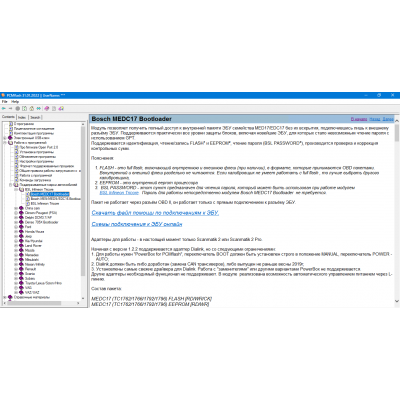This screenshot has width=400, height=400.
Task: Click the PCMFlash app icon in title bar
Action: pyautogui.click(x=3, y=95)
